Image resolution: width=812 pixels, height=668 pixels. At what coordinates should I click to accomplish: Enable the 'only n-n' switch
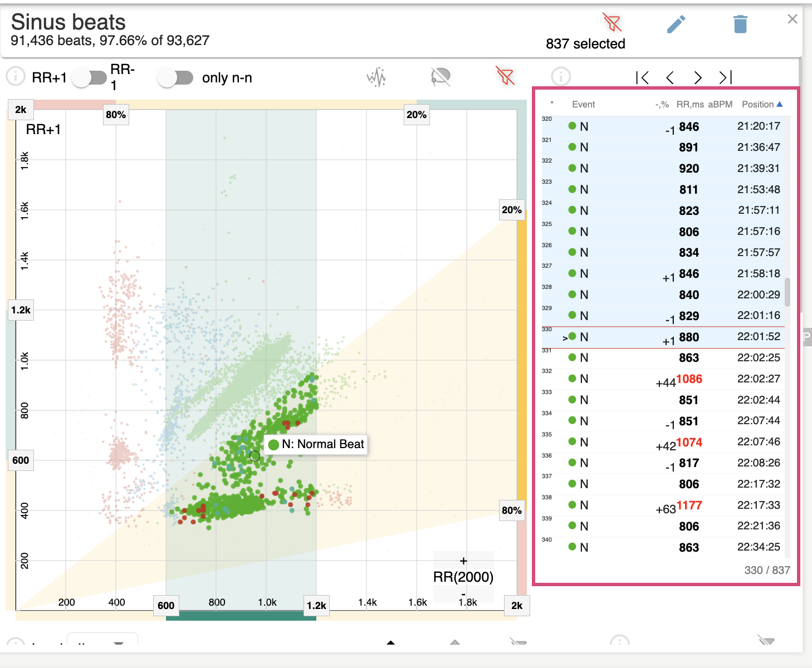click(x=175, y=78)
